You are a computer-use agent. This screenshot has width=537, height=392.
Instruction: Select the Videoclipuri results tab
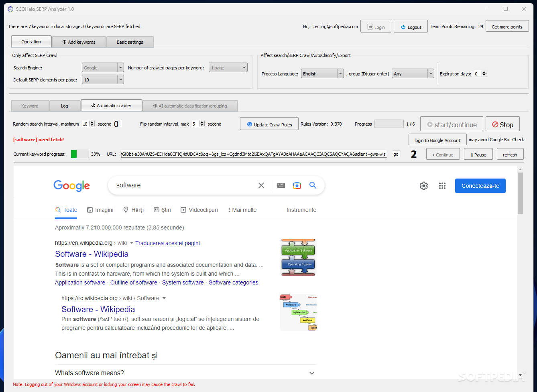coord(199,210)
